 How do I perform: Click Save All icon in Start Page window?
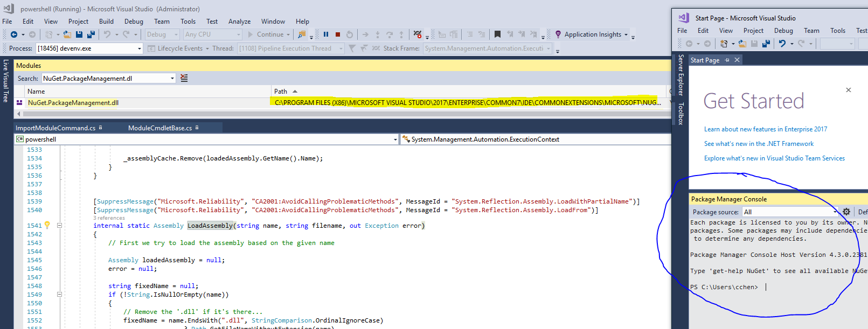point(766,44)
